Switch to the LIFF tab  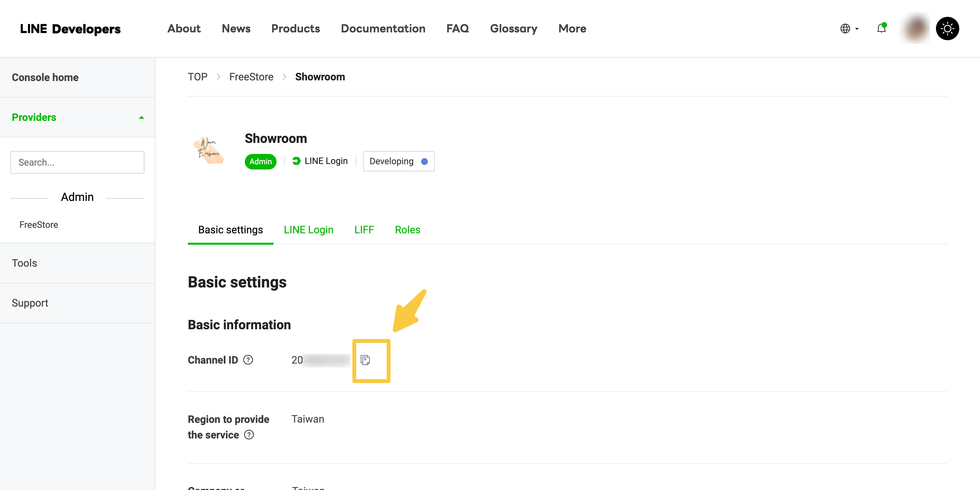pyautogui.click(x=364, y=230)
